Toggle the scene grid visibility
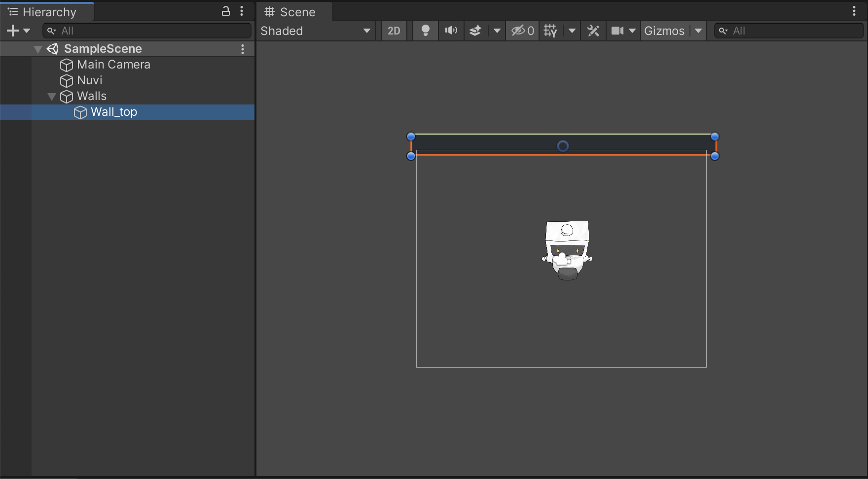Image resolution: width=868 pixels, height=479 pixels. (550, 31)
